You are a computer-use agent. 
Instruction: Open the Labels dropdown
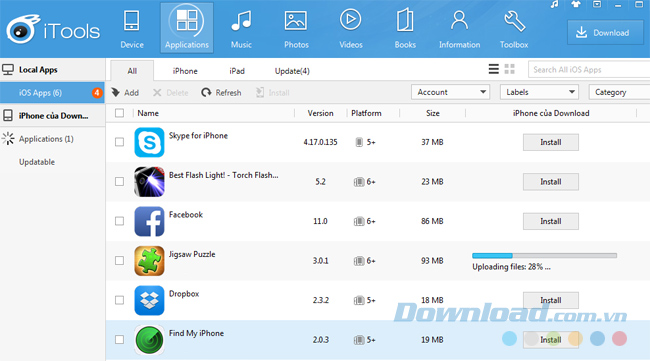[x=539, y=92]
